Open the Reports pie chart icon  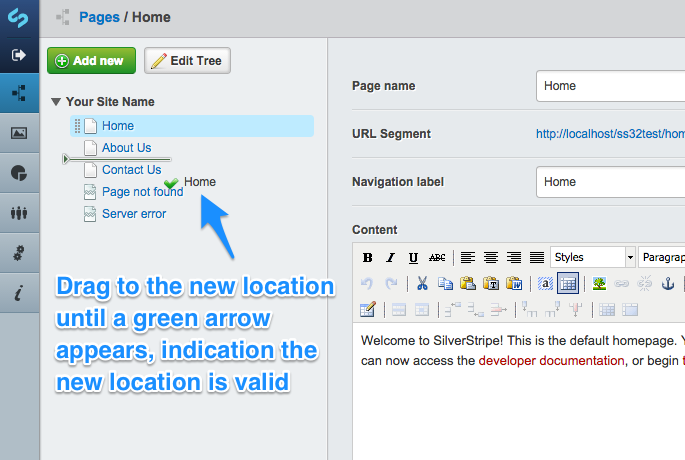point(19,173)
